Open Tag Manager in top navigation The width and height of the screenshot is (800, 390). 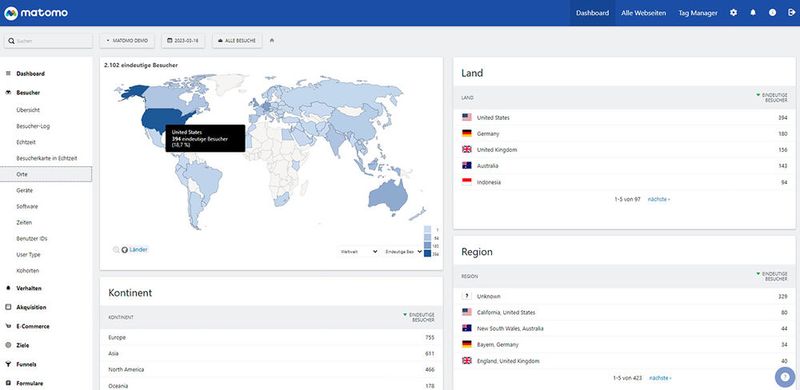tap(698, 13)
